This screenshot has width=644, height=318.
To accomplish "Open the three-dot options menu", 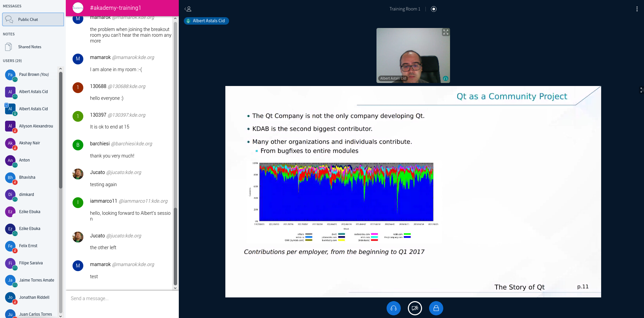I will [x=637, y=9].
